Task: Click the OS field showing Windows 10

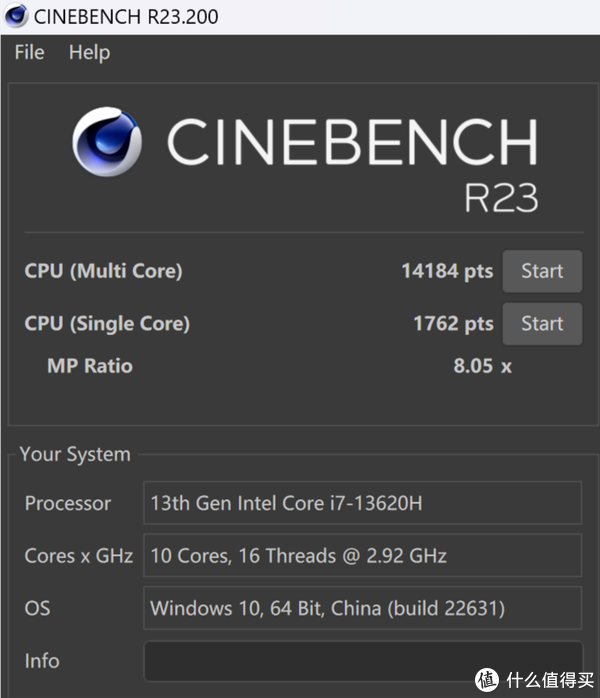Action: [x=362, y=608]
